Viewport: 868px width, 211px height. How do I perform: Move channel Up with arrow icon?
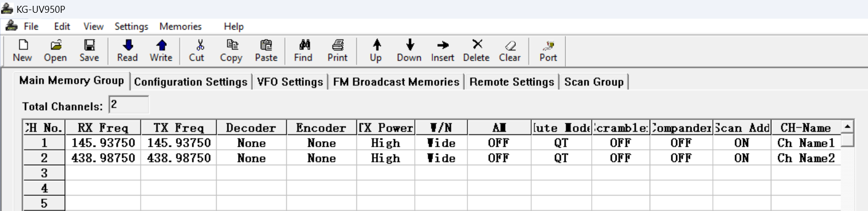pos(376,51)
